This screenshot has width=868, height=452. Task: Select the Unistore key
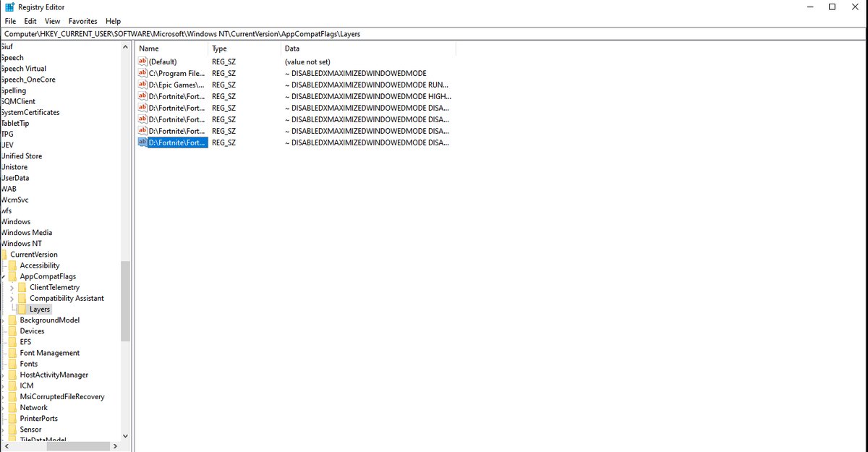tap(14, 167)
